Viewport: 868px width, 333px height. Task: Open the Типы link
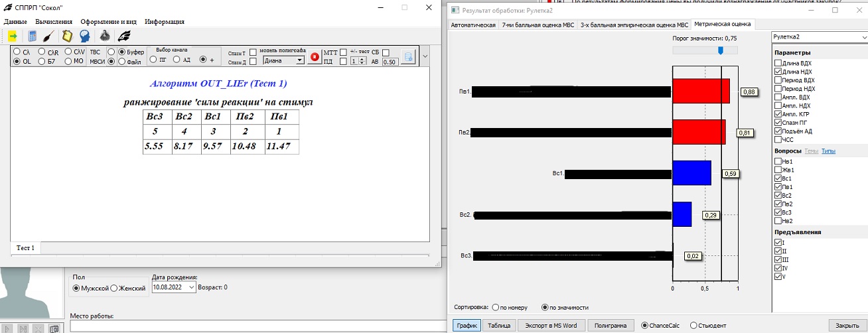[x=828, y=151]
